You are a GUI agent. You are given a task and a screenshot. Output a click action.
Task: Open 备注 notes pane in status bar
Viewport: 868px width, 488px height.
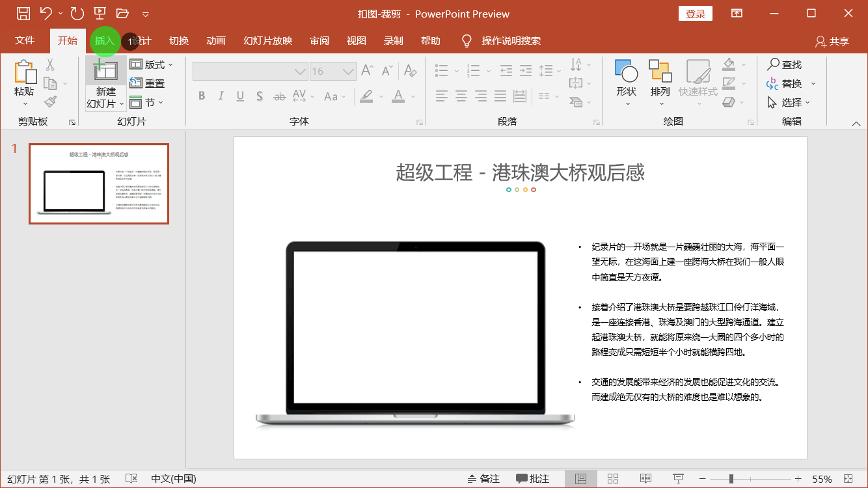483,479
